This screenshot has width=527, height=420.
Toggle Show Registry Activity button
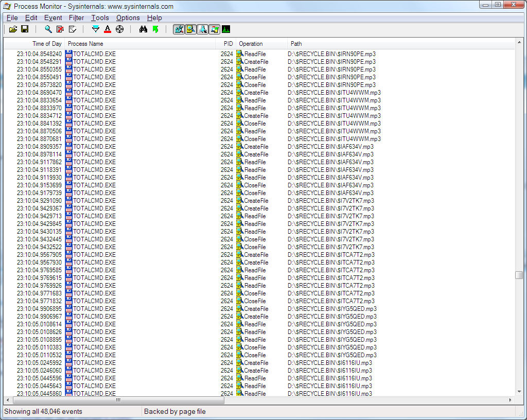pos(179,29)
